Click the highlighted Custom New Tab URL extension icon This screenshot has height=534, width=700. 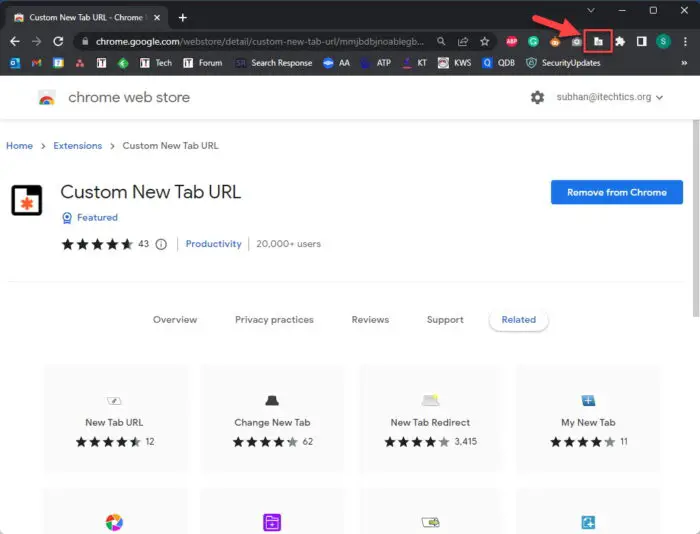point(598,41)
